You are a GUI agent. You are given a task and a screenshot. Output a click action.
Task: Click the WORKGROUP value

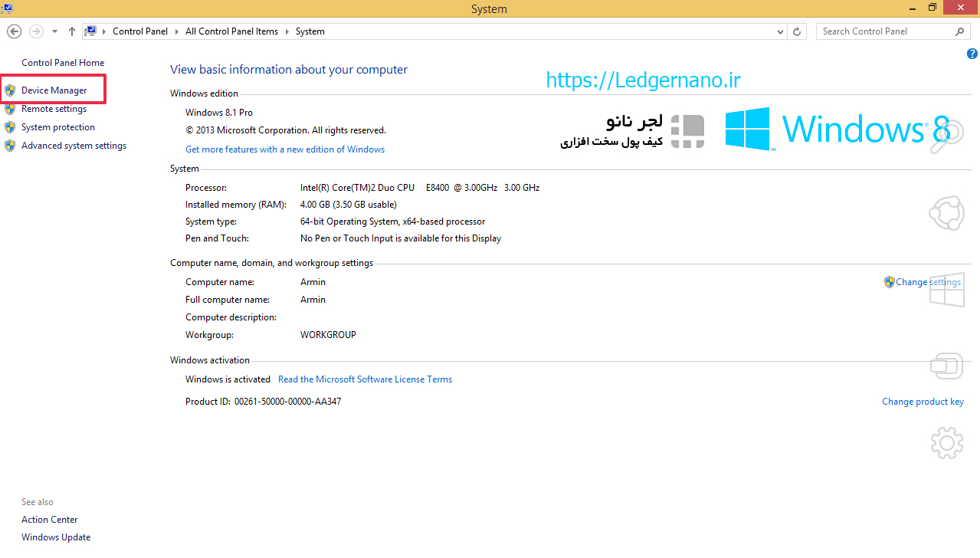coord(328,335)
